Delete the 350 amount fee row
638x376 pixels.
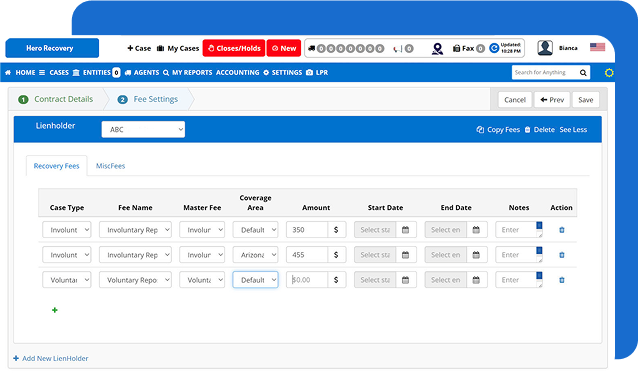click(x=562, y=230)
